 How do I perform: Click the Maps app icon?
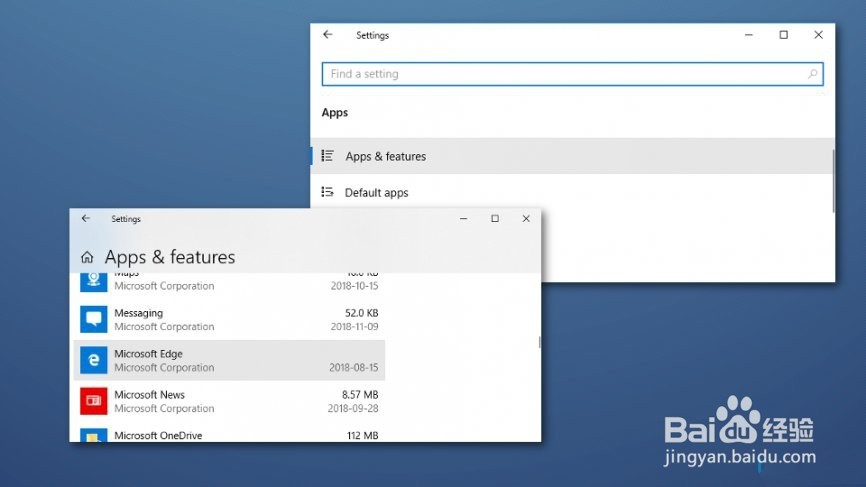pyautogui.click(x=94, y=282)
